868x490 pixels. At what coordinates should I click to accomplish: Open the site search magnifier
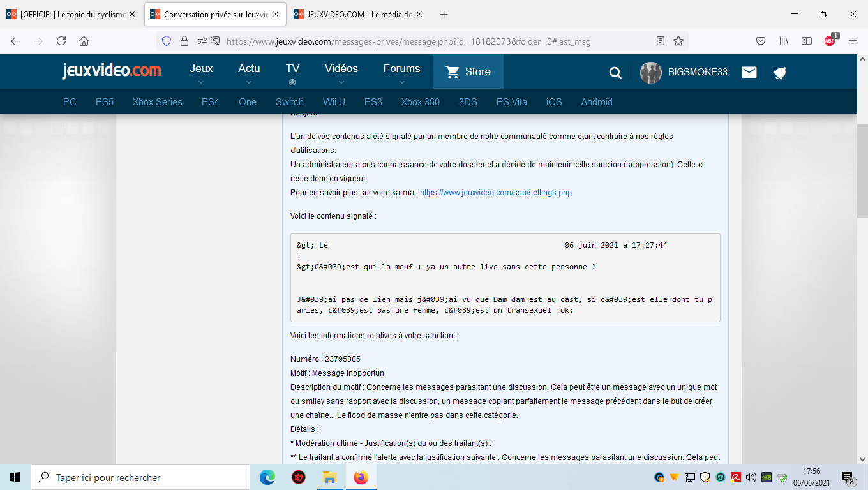[615, 73]
